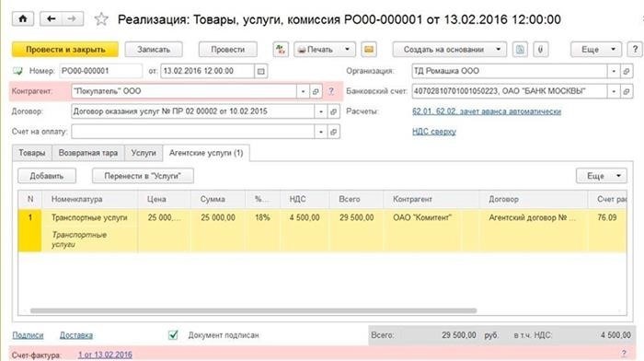Open the НДС сверху link
The height and width of the screenshot is (361, 644).
click(434, 132)
